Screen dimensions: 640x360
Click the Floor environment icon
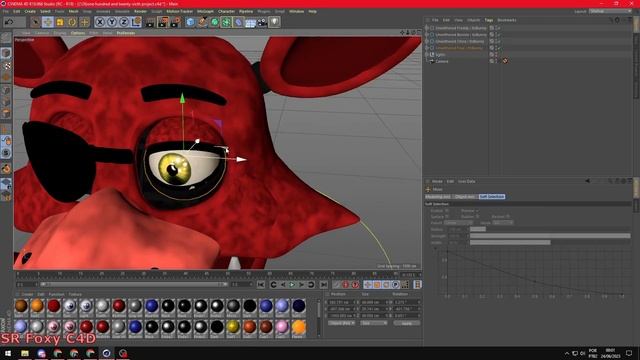250,22
